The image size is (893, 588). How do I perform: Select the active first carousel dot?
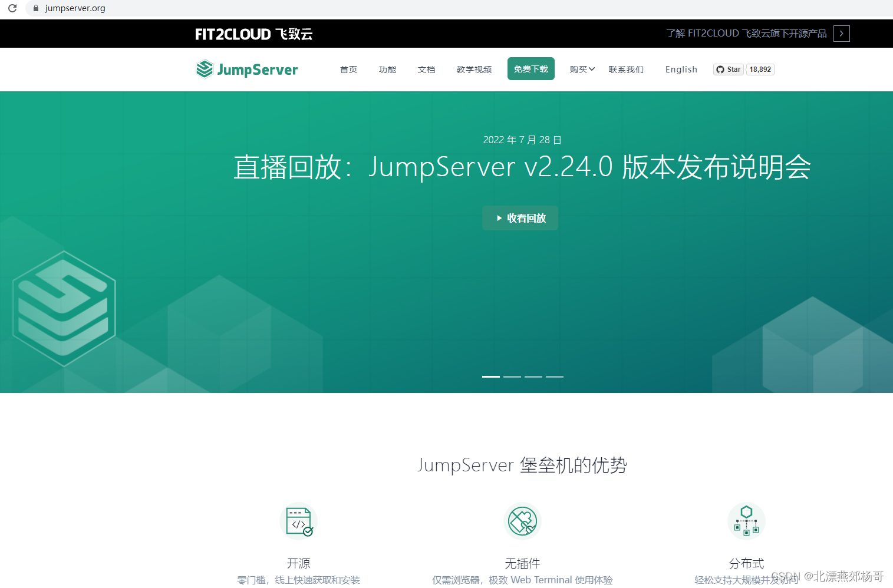(490, 376)
